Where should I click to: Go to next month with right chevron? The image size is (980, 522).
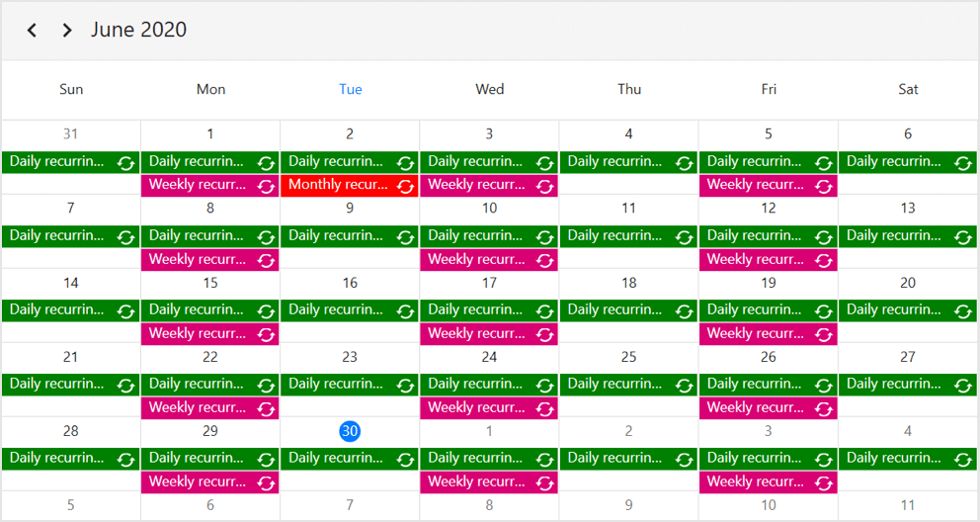(66, 30)
